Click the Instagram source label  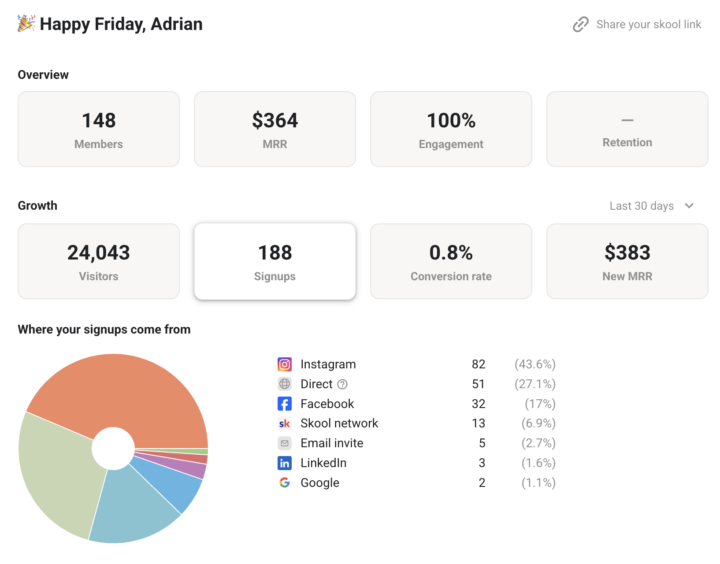tap(328, 364)
